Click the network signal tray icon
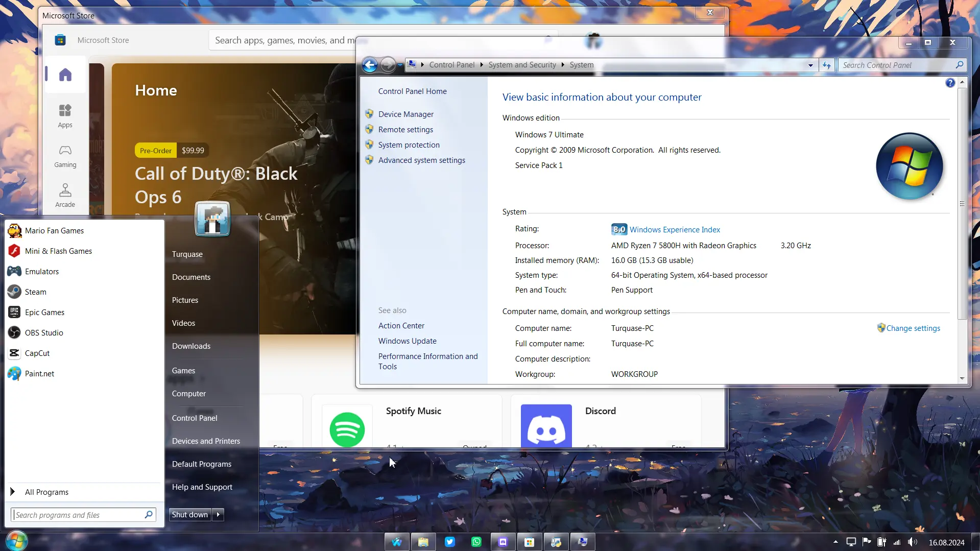Viewport: 980px width, 551px height. 897,542
